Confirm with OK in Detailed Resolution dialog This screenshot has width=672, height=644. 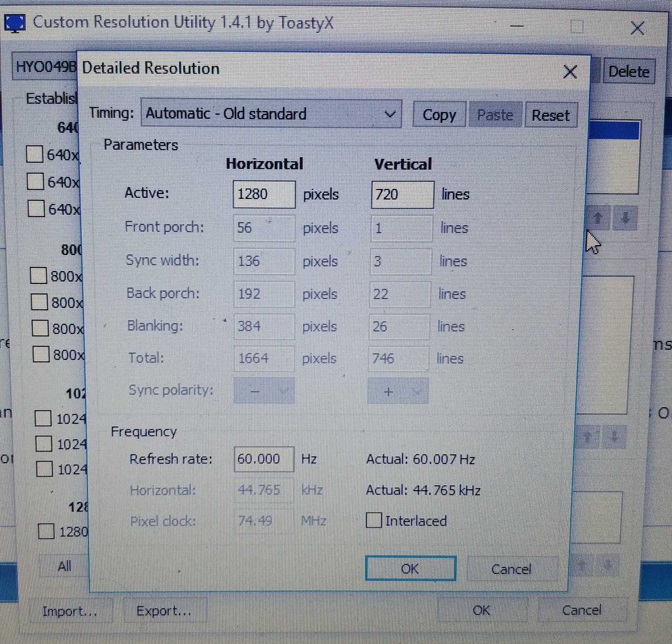click(x=410, y=569)
